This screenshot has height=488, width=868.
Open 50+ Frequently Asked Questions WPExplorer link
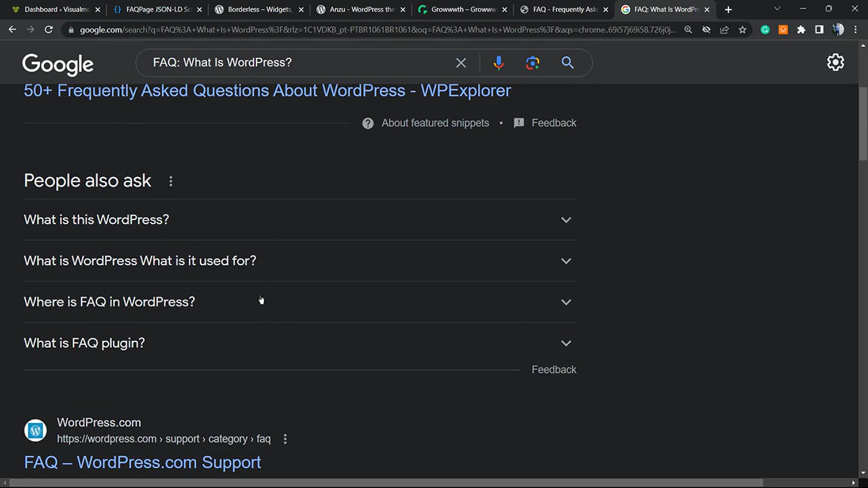click(x=267, y=91)
